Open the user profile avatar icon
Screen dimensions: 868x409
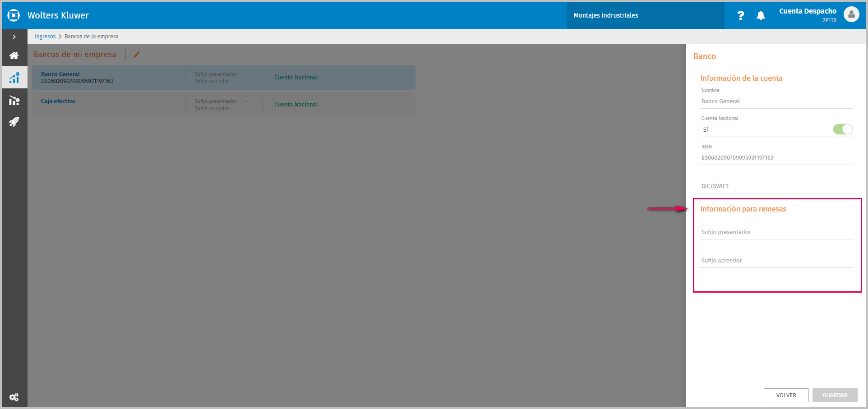(851, 14)
